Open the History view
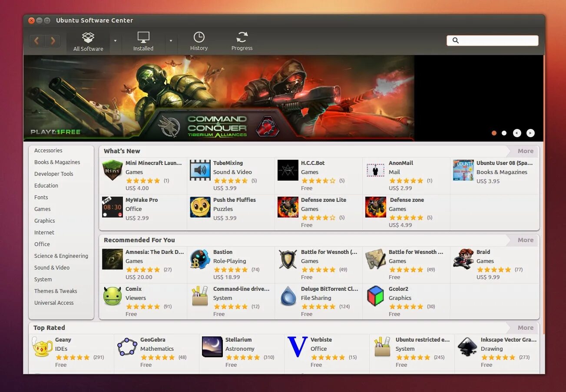The height and width of the screenshot is (392, 566). (x=199, y=42)
